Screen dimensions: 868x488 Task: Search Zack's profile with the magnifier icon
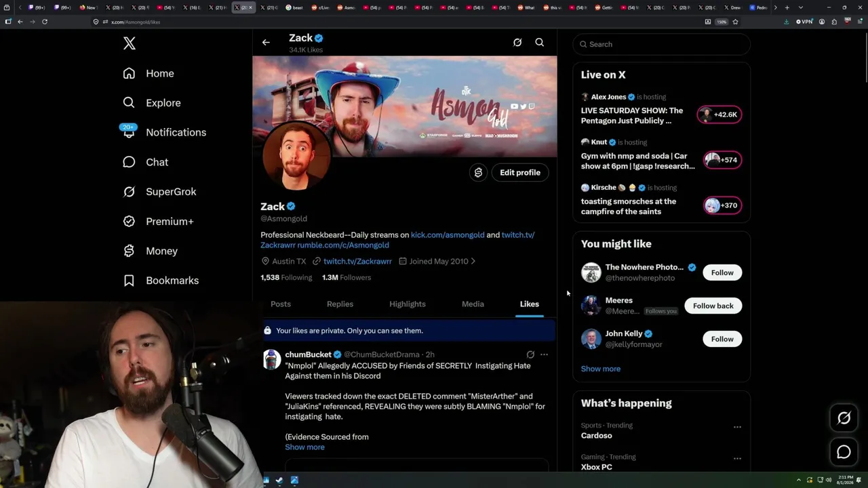pyautogui.click(x=540, y=43)
